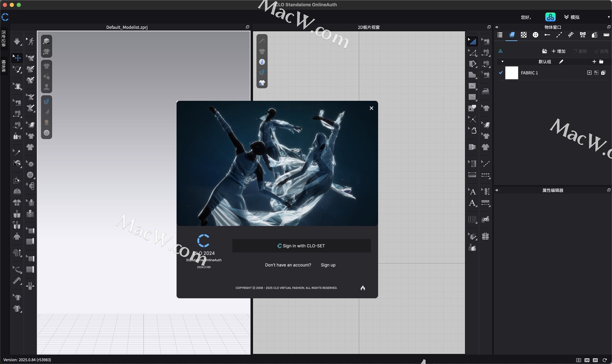Toggle the FABRIC 1 checkmark
This screenshot has height=364, width=612.
click(x=500, y=73)
